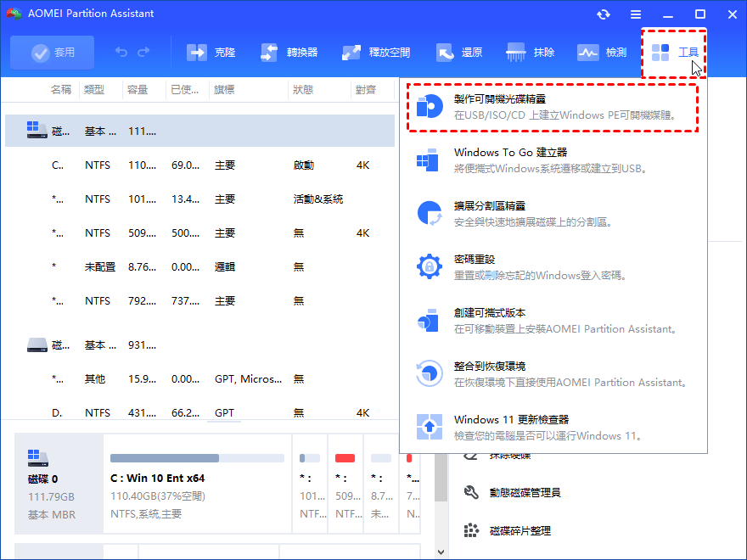Image resolution: width=747 pixels, height=560 pixels.
Task: Click the undo arrow icon
Action: [x=121, y=52]
